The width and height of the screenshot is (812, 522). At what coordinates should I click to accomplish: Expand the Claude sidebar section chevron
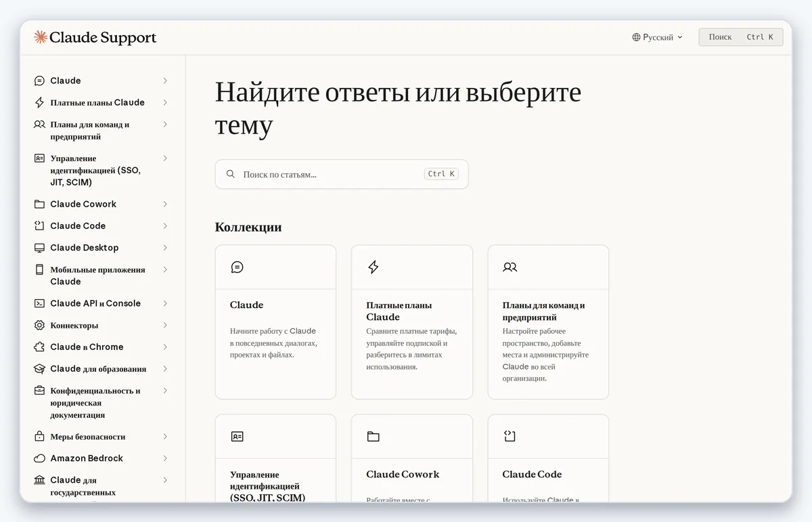(x=165, y=81)
